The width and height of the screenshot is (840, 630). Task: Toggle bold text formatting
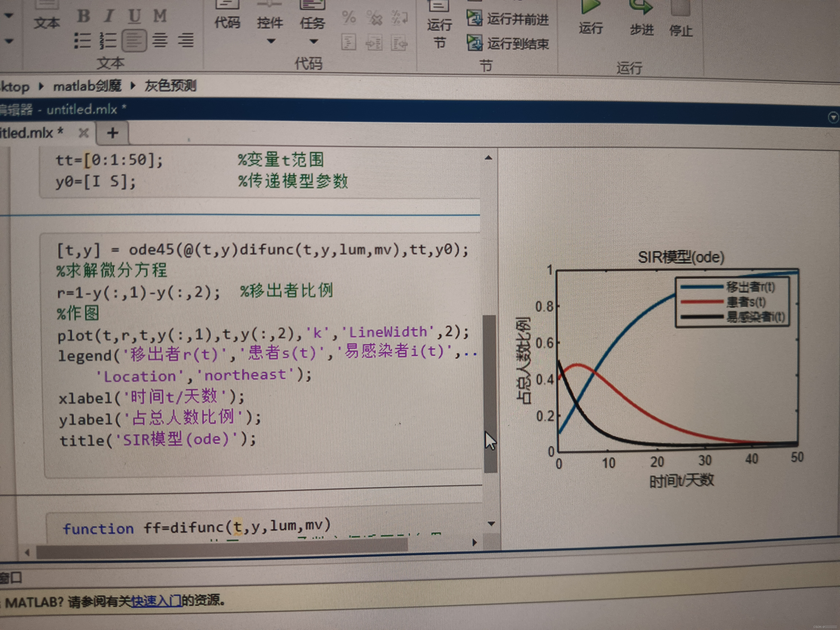(x=83, y=16)
